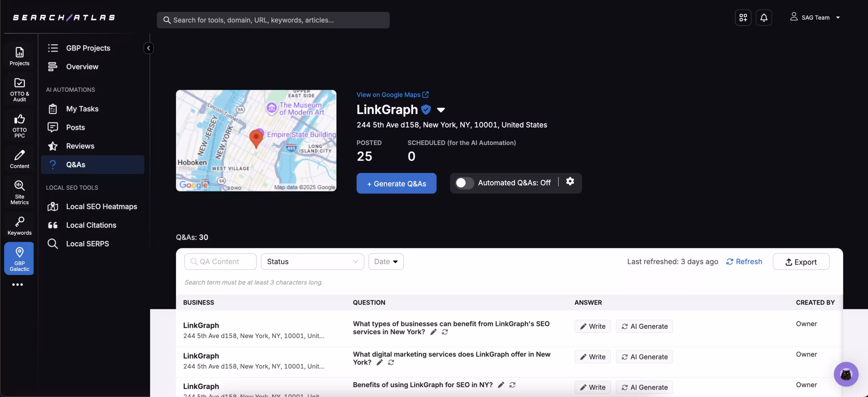Click the OTTO PPC thumbs-up icon

[19, 119]
